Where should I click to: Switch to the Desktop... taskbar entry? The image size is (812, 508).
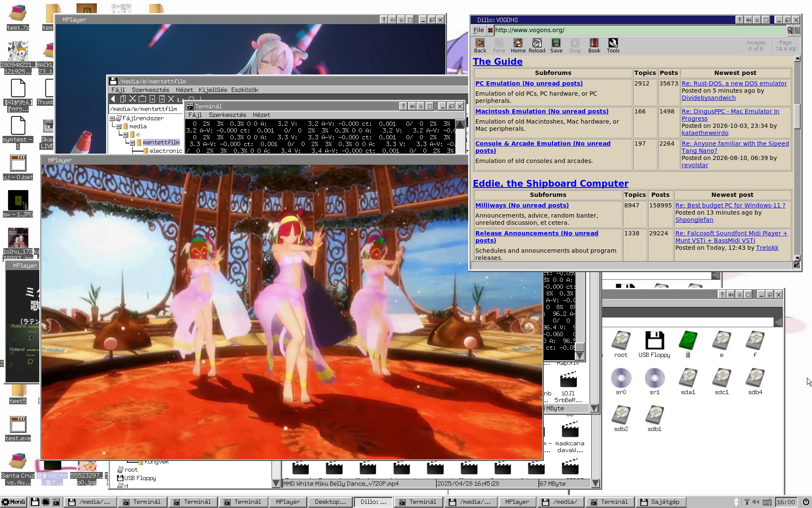pyautogui.click(x=330, y=502)
